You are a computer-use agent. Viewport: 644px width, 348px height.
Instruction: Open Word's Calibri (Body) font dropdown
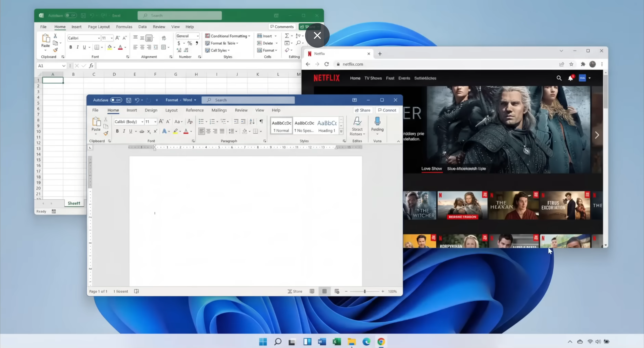pyautogui.click(x=142, y=122)
